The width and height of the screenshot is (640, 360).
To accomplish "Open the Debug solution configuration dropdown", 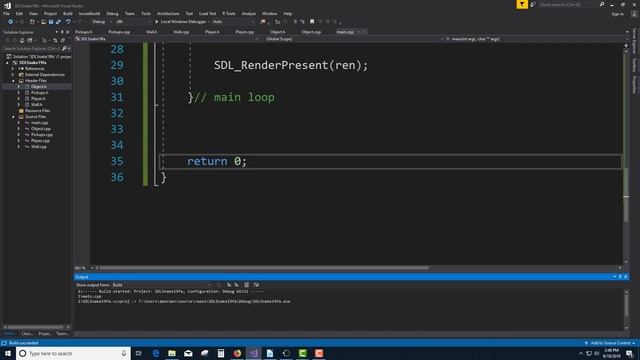I will click(x=102, y=22).
